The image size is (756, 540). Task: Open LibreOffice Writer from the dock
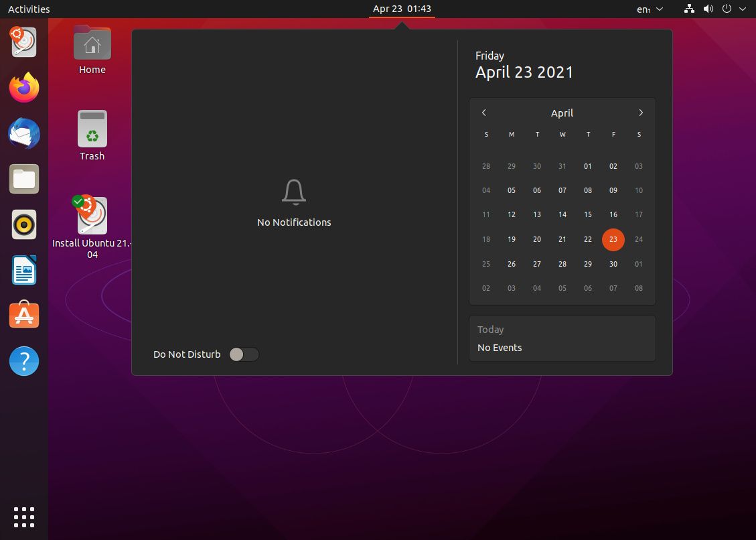click(x=23, y=270)
